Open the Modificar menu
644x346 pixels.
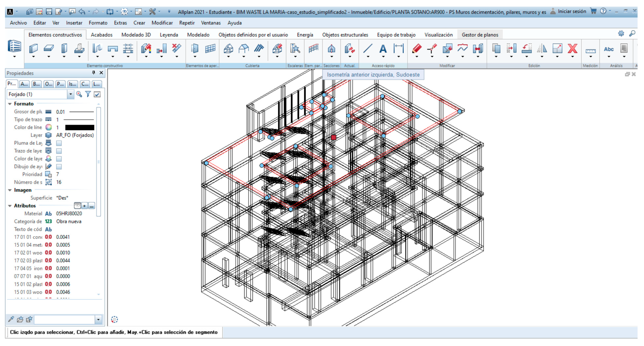pos(162,23)
